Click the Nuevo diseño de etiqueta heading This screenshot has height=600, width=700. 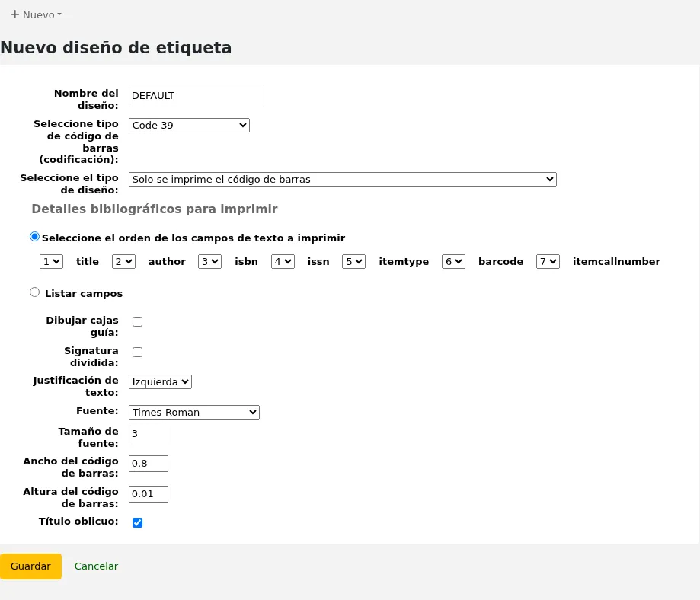coord(116,48)
